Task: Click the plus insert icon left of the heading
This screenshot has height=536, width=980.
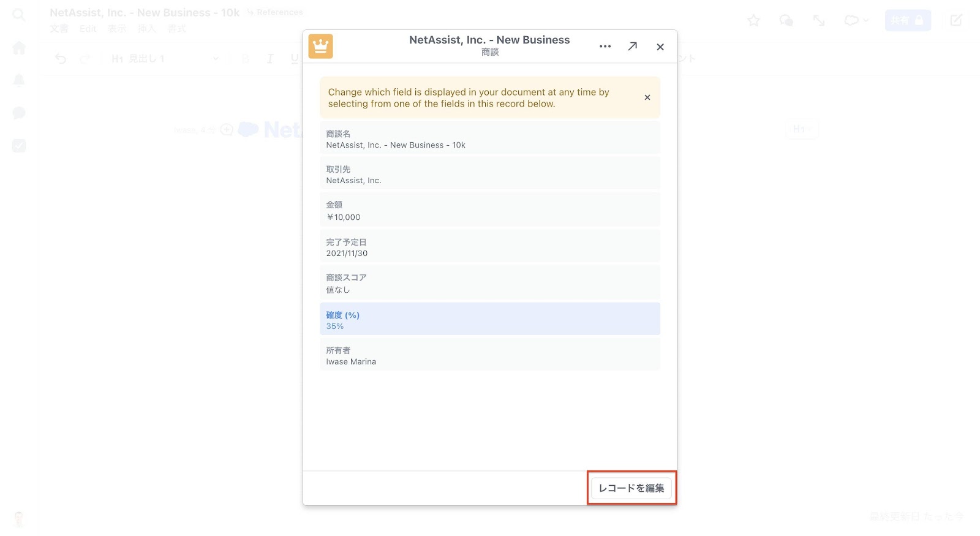Action: (x=227, y=129)
